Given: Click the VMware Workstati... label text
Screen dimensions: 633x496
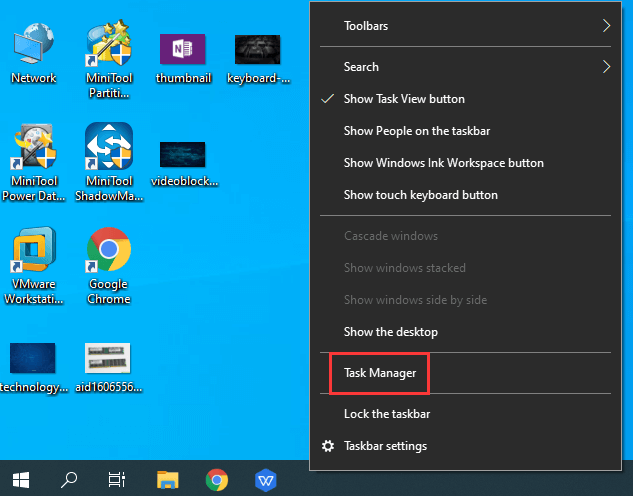Looking at the screenshot, I should point(34,291).
